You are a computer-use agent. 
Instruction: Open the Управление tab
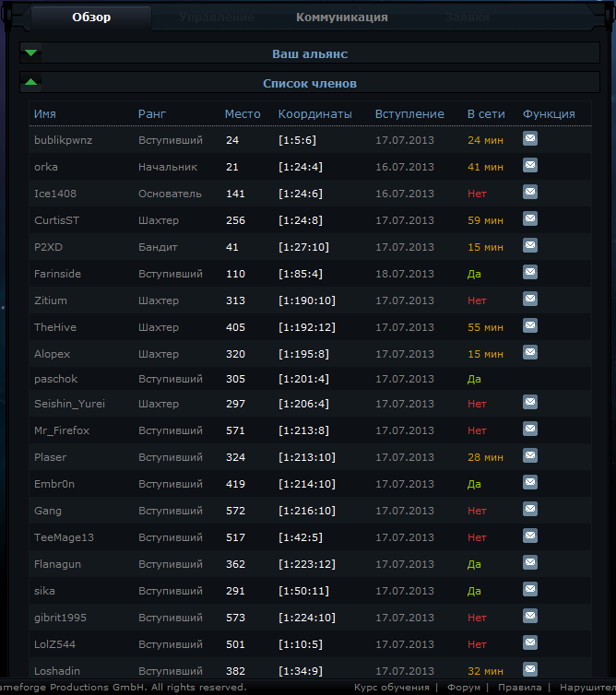pos(217,18)
